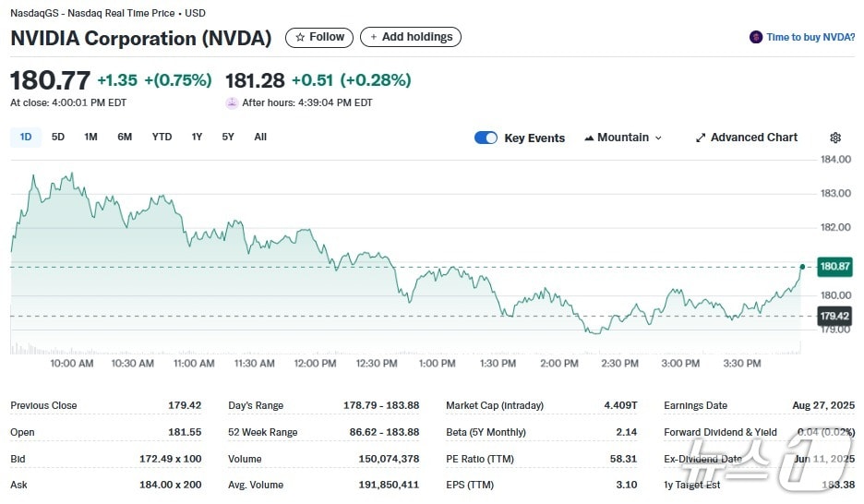Click the star icon in Follow button

(299, 38)
